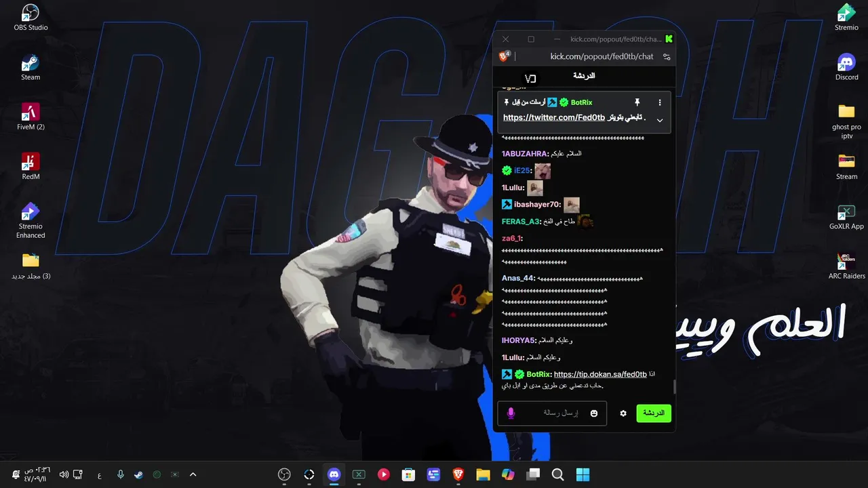The image size is (868, 488).
Task: Click iE25's emote image
Action: point(542,171)
